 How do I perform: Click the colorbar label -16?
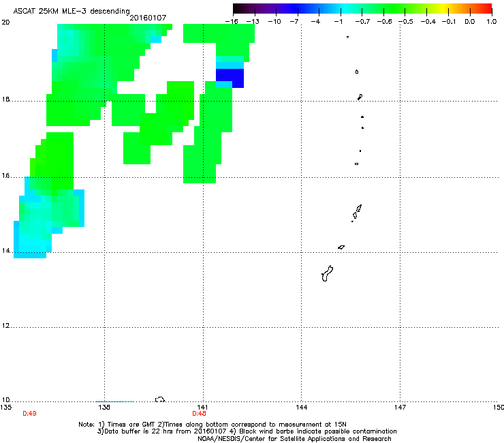click(232, 22)
